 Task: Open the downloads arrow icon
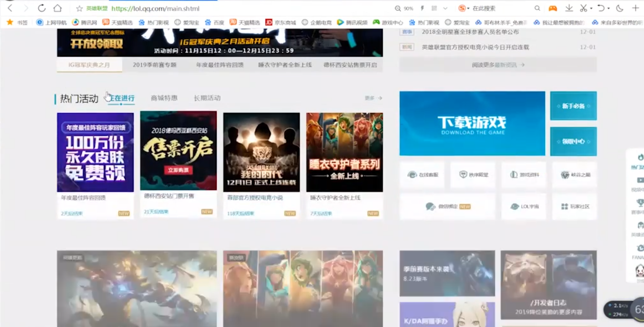coord(569,9)
